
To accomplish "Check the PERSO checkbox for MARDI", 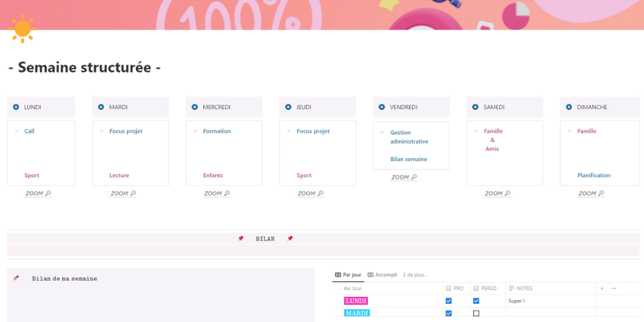I will tap(476, 313).
